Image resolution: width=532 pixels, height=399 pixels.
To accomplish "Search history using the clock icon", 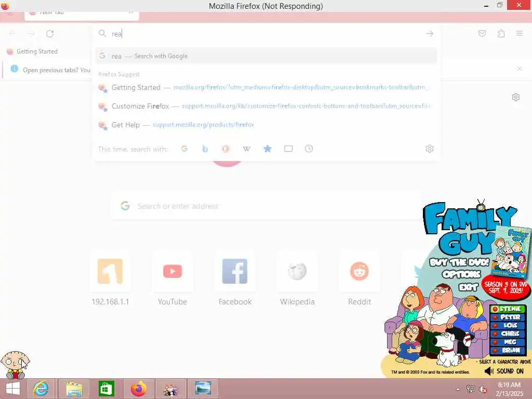I will tap(309, 149).
